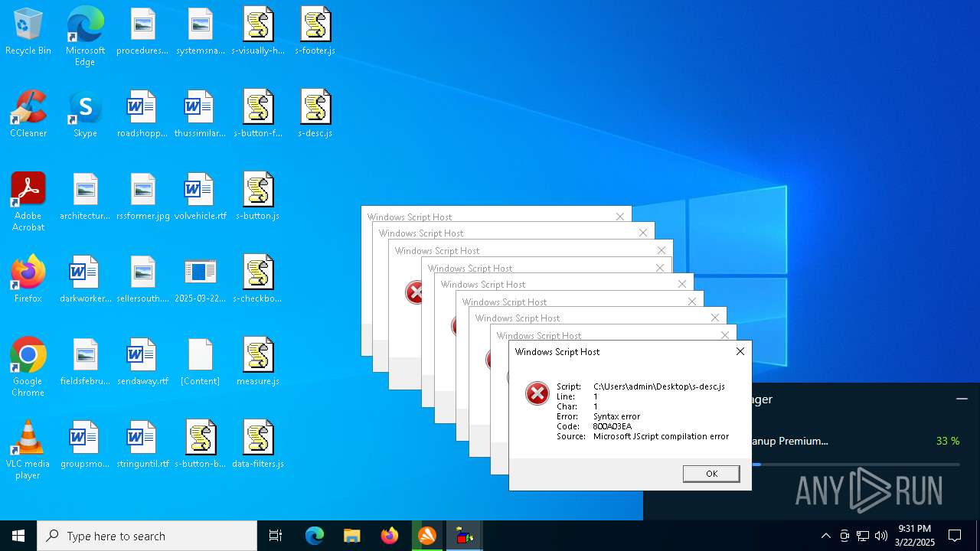Image resolution: width=980 pixels, height=551 pixels.
Task: Click the error code 800A03EA text
Action: [x=612, y=426]
